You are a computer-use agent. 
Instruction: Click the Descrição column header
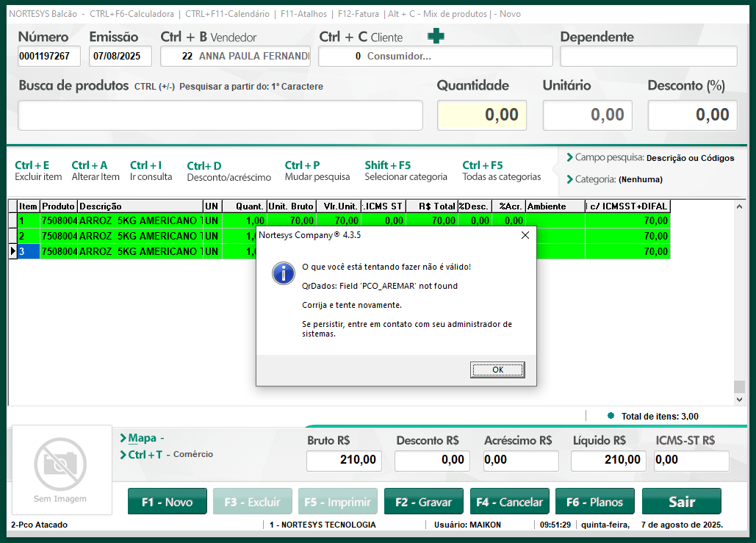(x=140, y=206)
